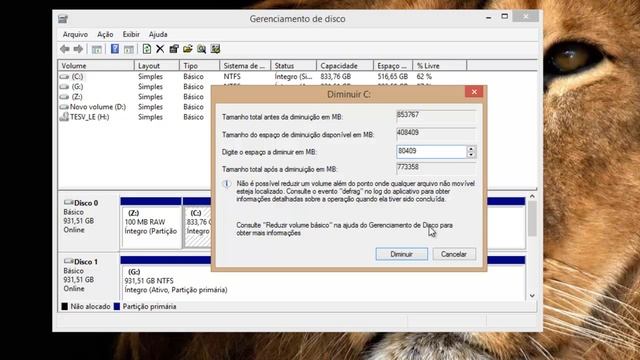Click the blue Partição primária legend swatch
The width and height of the screenshot is (640, 360).
(x=117, y=306)
